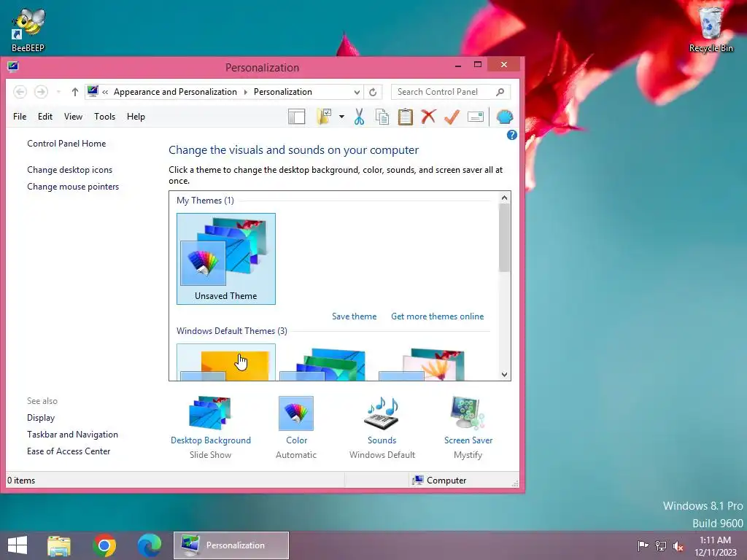Viewport: 747px width, 560px height.
Task: Open the File menu
Action: tap(20, 117)
